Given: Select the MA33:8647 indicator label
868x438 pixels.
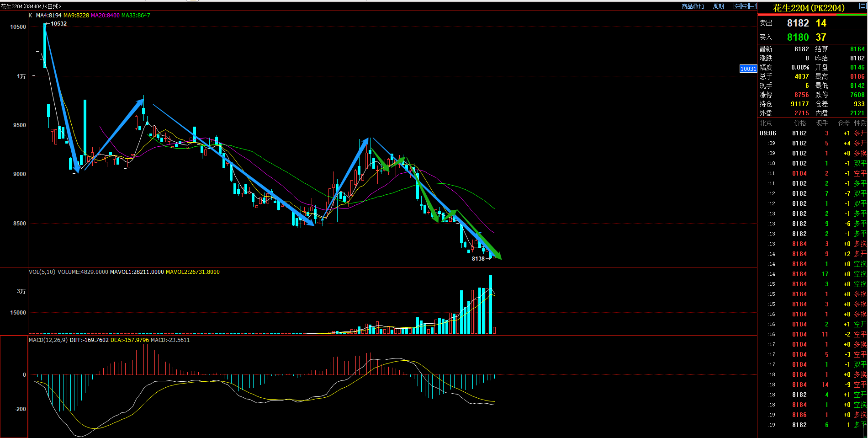Looking at the screenshot, I should pyautogui.click(x=136, y=15).
